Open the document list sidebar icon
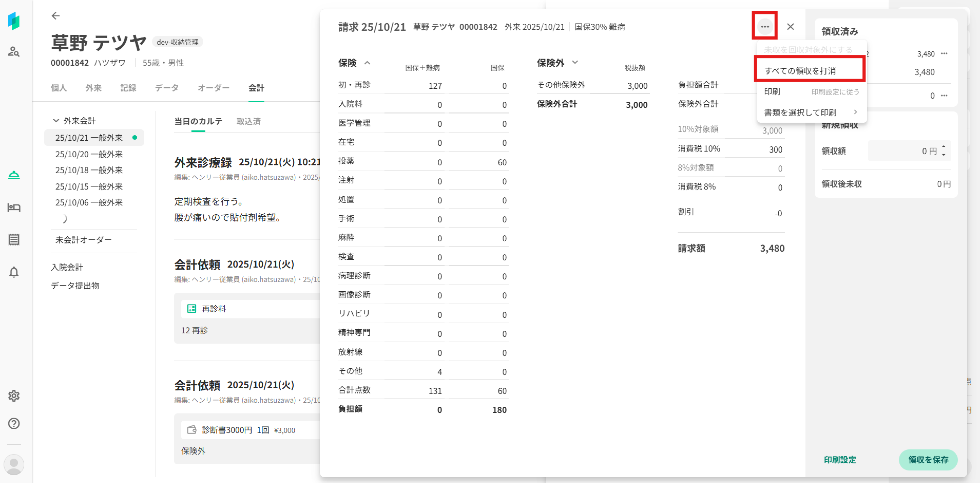 (x=14, y=240)
